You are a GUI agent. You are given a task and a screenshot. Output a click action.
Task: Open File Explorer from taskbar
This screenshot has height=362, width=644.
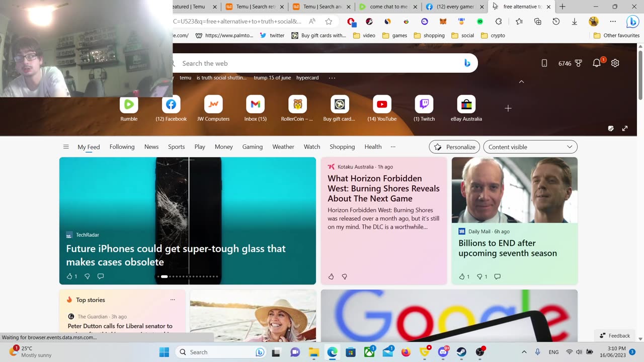tap(313, 352)
